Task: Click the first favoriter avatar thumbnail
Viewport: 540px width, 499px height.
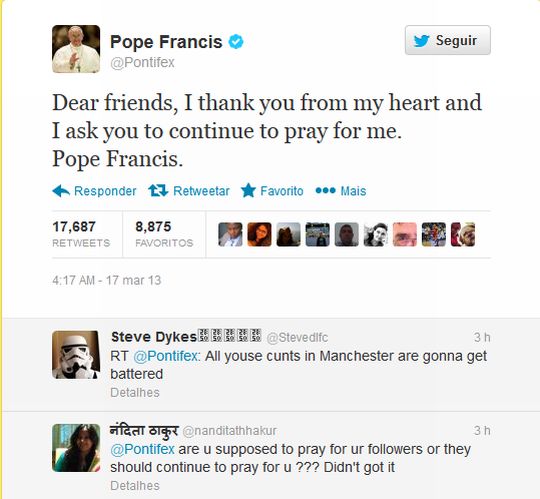Action: (230, 234)
